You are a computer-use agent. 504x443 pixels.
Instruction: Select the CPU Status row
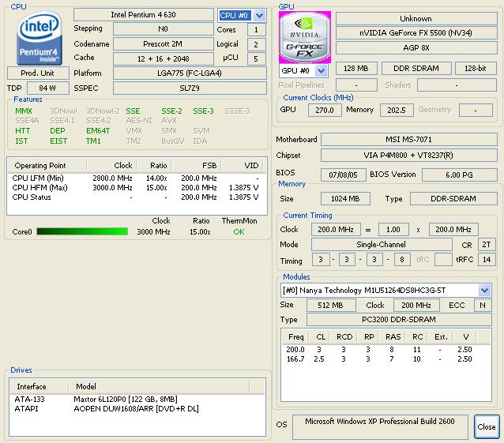click(x=137, y=197)
